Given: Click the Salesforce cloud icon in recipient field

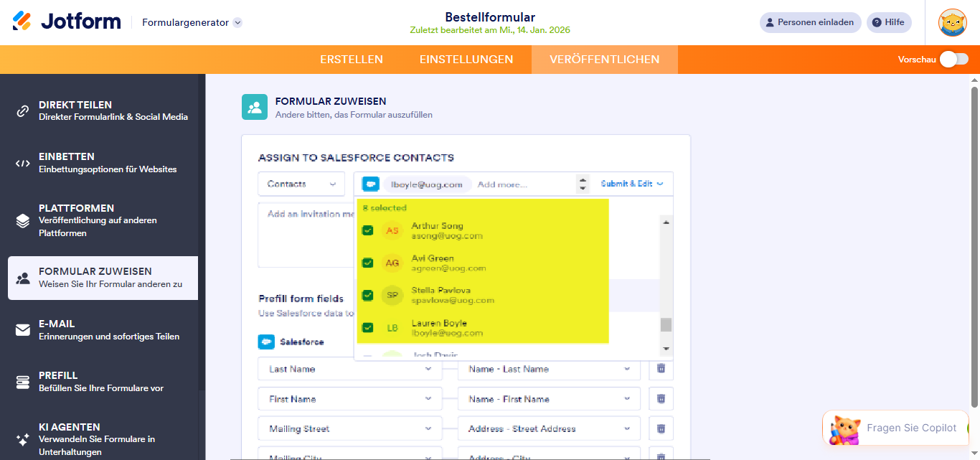Looking at the screenshot, I should [371, 184].
